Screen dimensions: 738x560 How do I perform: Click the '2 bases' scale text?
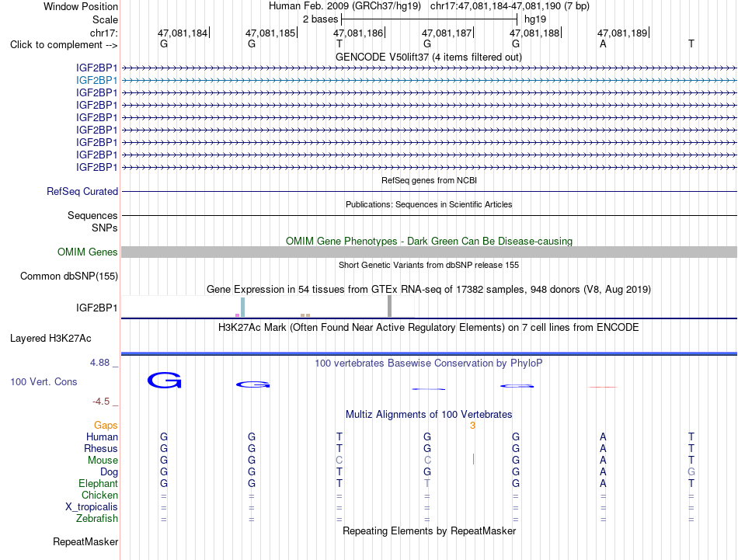pyautogui.click(x=320, y=19)
